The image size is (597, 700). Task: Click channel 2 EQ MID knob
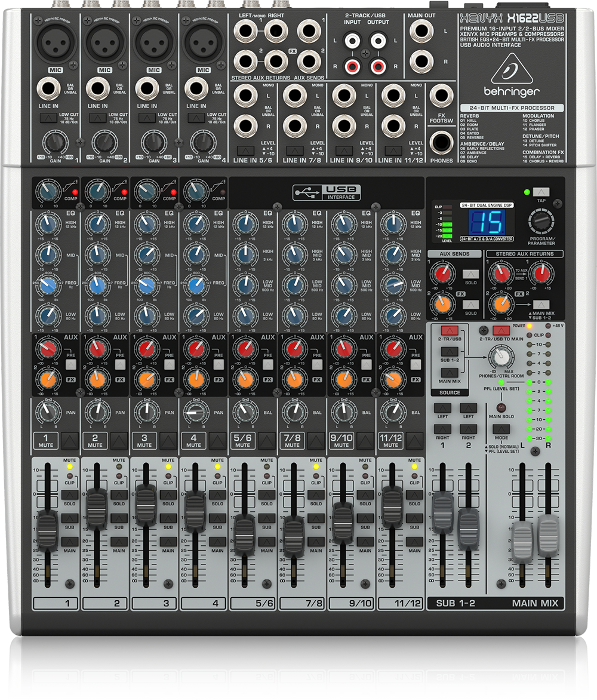pos(97,254)
